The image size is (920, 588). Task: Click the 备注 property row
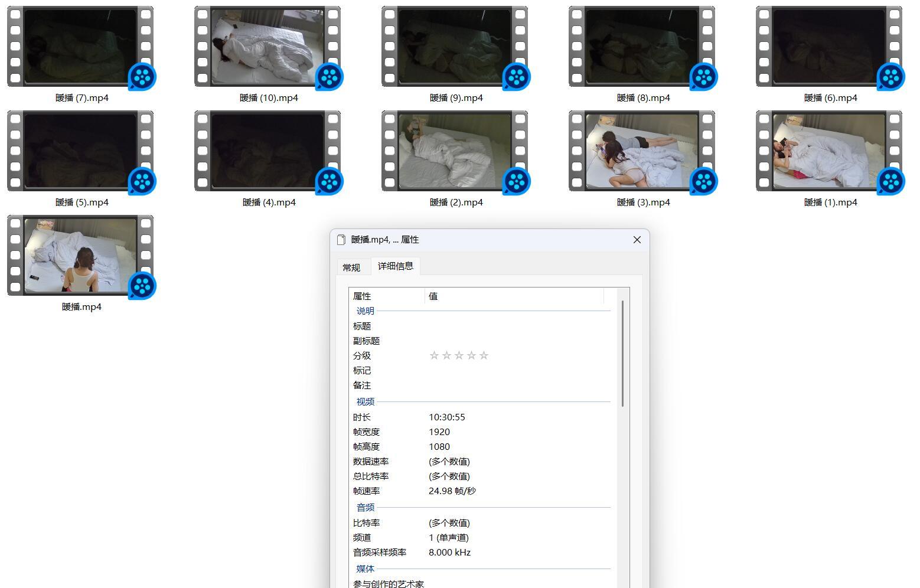(481, 385)
